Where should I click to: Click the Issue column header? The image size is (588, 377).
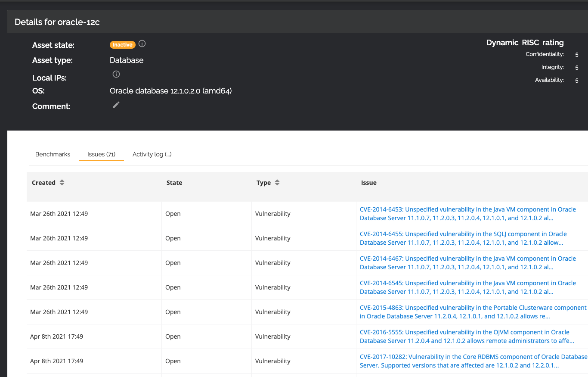tap(369, 183)
